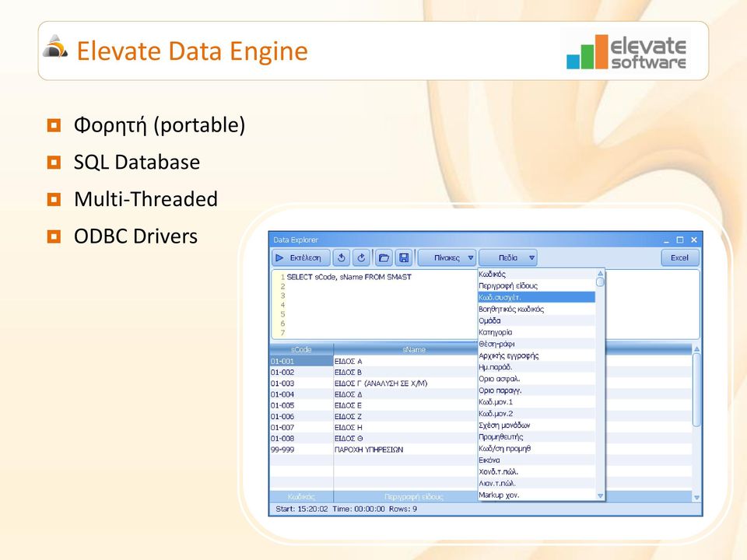This screenshot has height=560, width=747.
Task: Select cell 01-004 in results grid
Action: point(301,394)
